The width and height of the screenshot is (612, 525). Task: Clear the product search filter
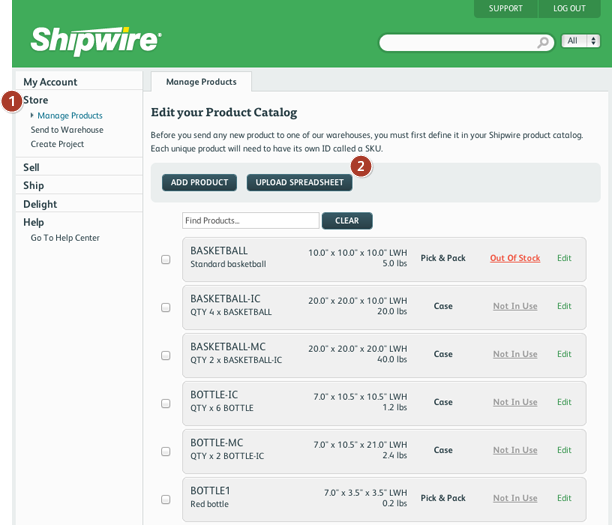click(347, 220)
